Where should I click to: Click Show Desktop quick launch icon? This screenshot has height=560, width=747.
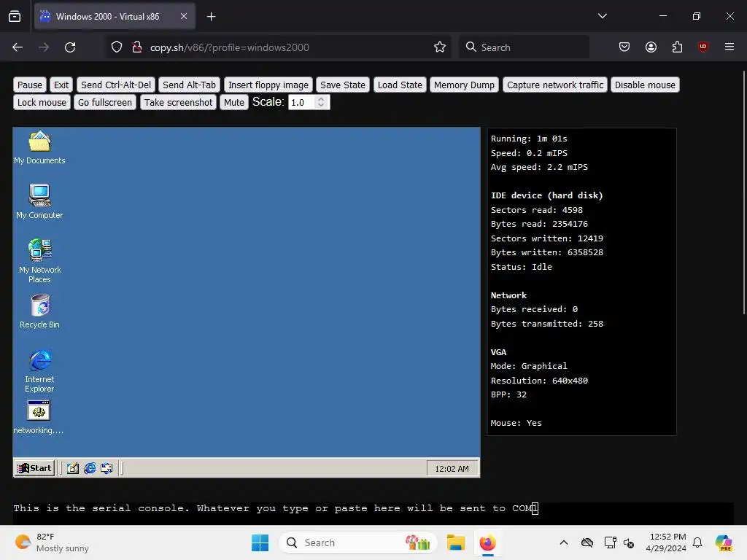click(72, 468)
